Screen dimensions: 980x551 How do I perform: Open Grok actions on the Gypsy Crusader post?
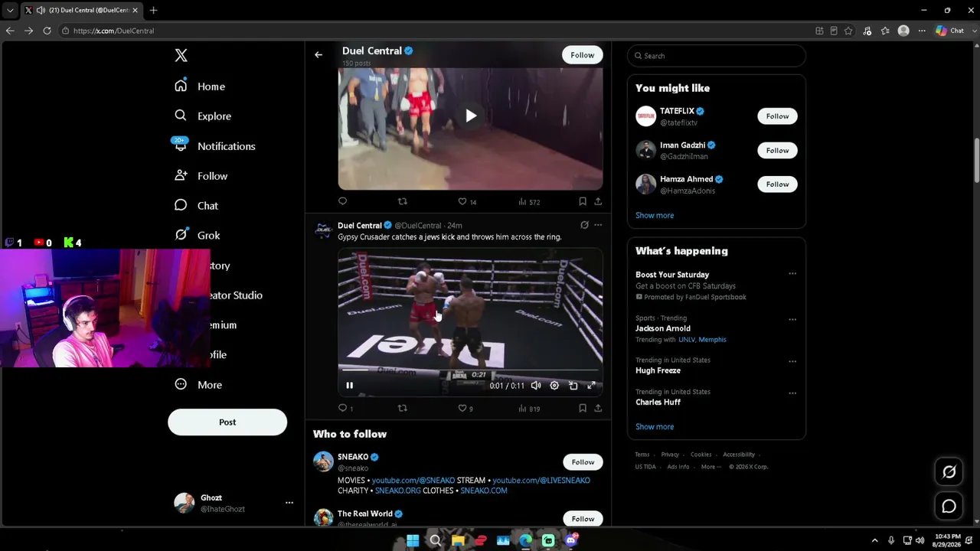pyautogui.click(x=584, y=225)
